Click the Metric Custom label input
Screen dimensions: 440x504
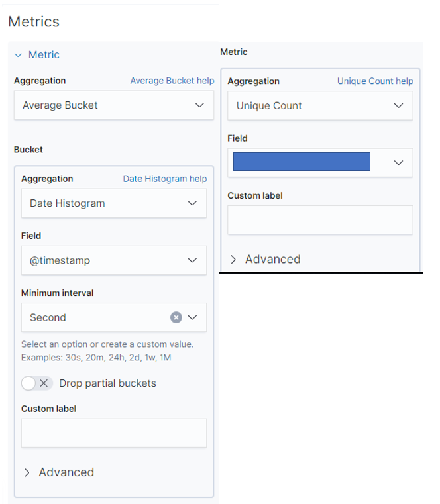[x=319, y=219]
